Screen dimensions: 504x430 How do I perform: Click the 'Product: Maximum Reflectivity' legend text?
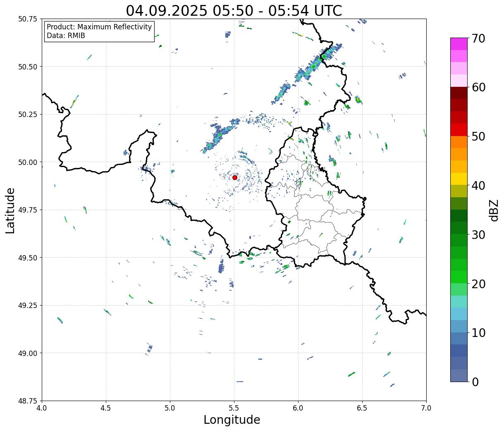click(99, 27)
